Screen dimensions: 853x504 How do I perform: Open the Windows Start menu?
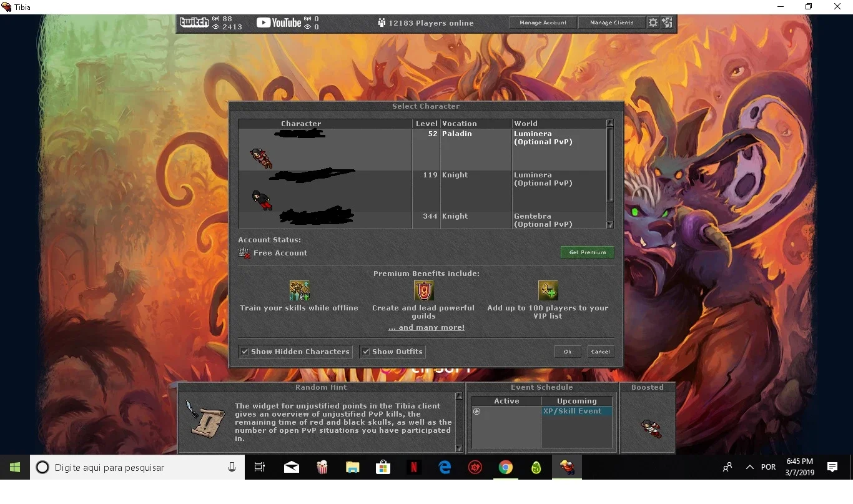click(x=15, y=467)
